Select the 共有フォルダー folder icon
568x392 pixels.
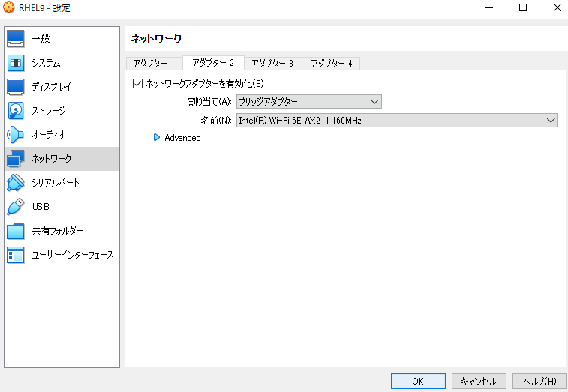(16, 231)
